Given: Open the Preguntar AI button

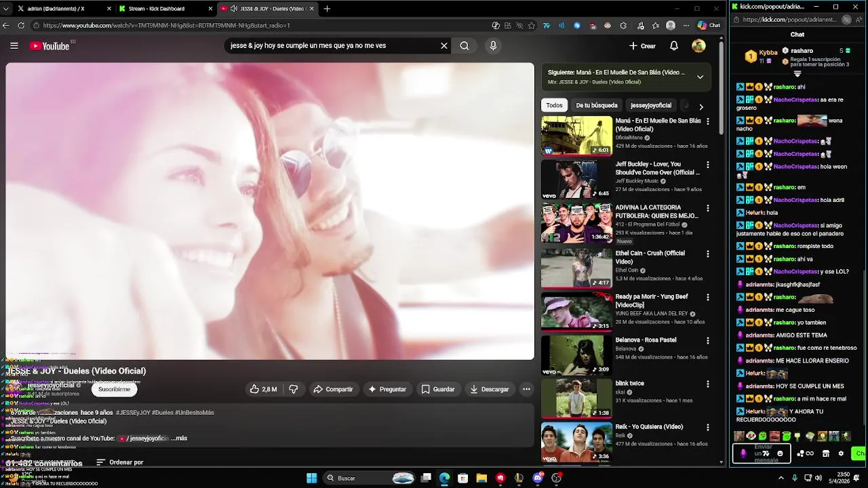Looking at the screenshot, I should (x=387, y=389).
